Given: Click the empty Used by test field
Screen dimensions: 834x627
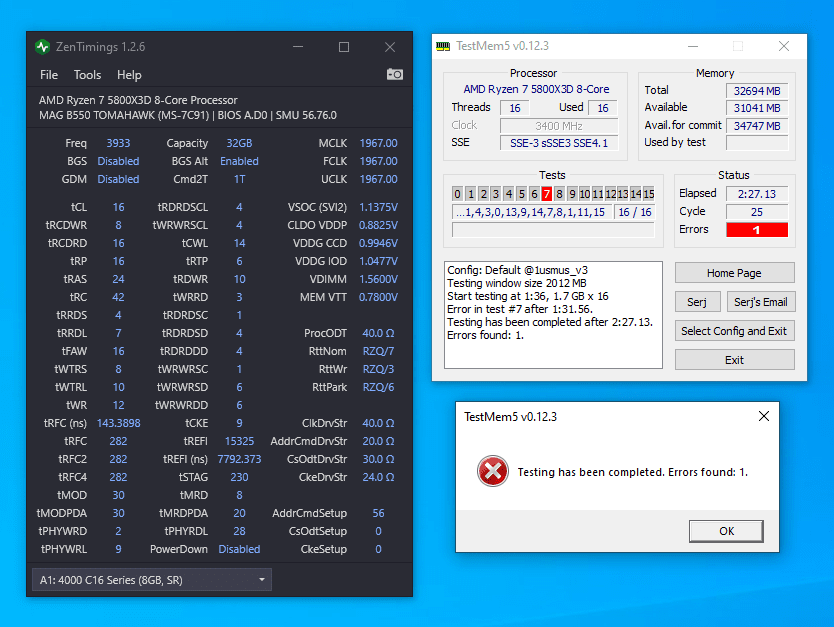Looking at the screenshot, I should tap(756, 143).
